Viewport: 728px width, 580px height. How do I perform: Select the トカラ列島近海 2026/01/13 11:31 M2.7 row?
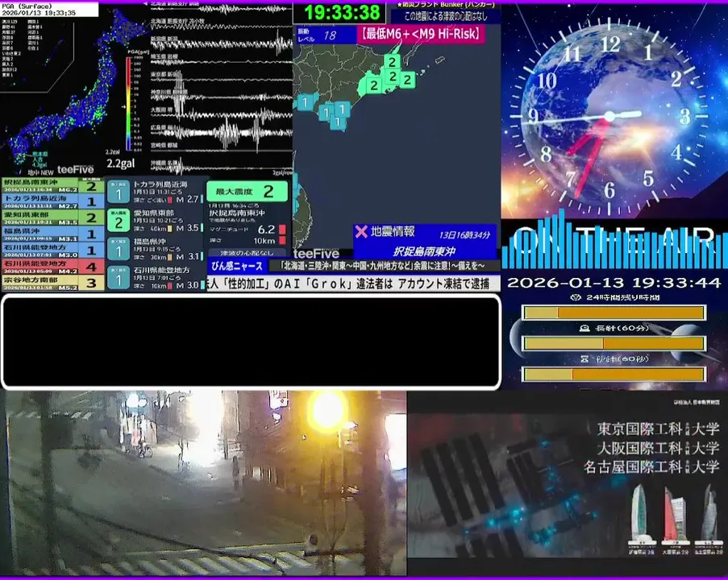point(53,201)
